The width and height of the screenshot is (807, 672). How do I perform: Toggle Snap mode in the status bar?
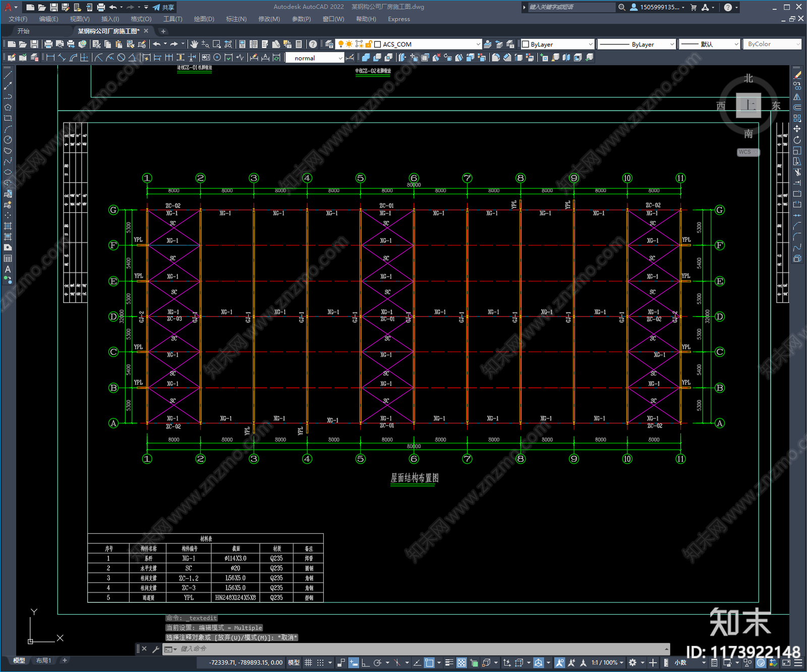tap(320, 662)
